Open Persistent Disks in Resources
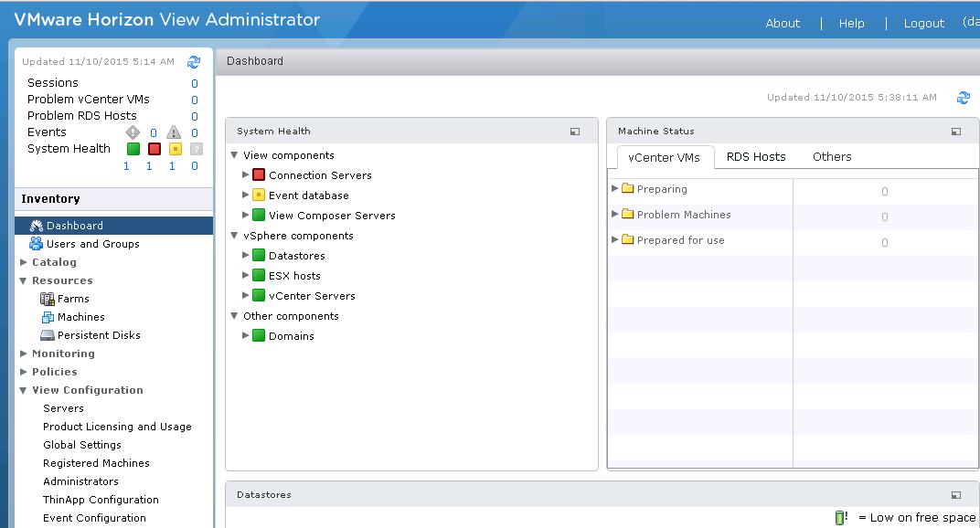The width and height of the screenshot is (980, 528). 98,335
